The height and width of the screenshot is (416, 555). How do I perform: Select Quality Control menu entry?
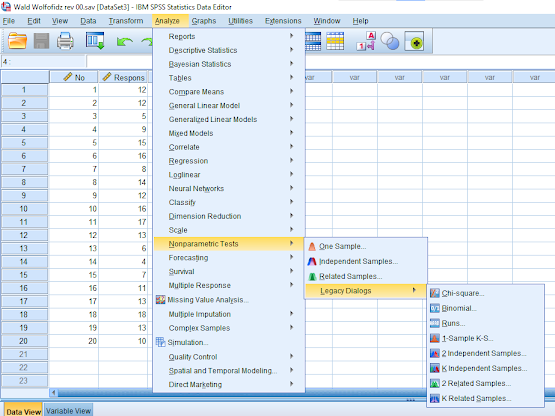pos(229,357)
